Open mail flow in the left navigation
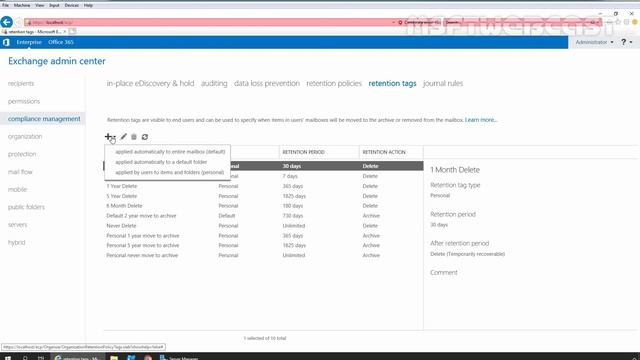The height and width of the screenshot is (360, 640). (x=20, y=172)
